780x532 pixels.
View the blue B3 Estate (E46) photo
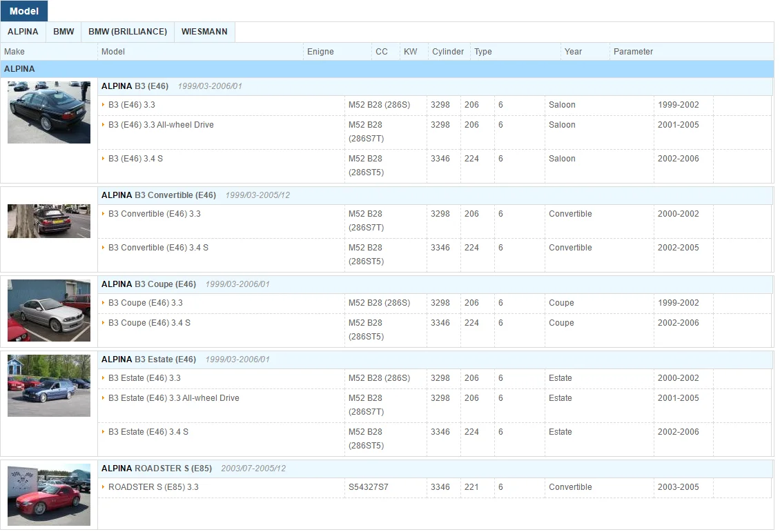pyautogui.click(x=49, y=386)
